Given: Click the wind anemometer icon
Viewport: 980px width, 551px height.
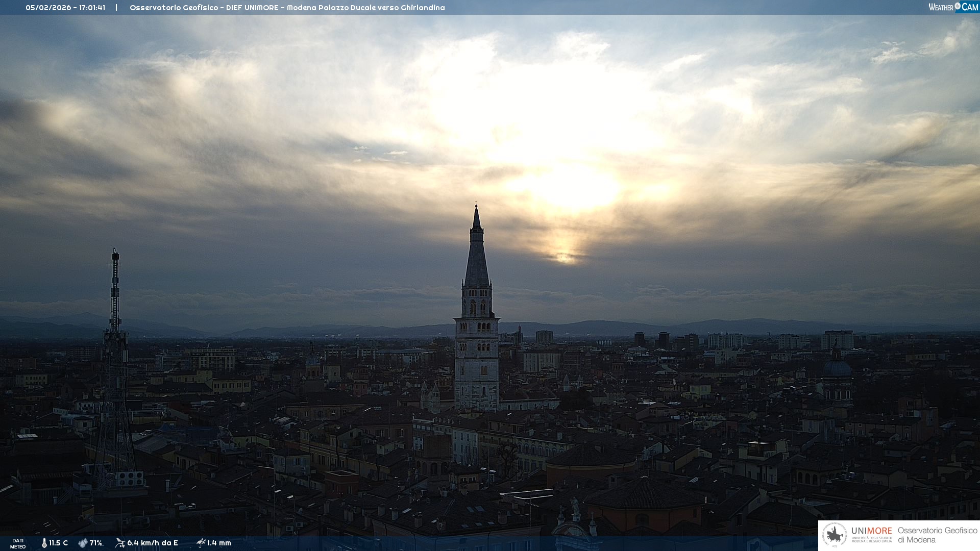Looking at the screenshot, I should (x=120, y=543).
